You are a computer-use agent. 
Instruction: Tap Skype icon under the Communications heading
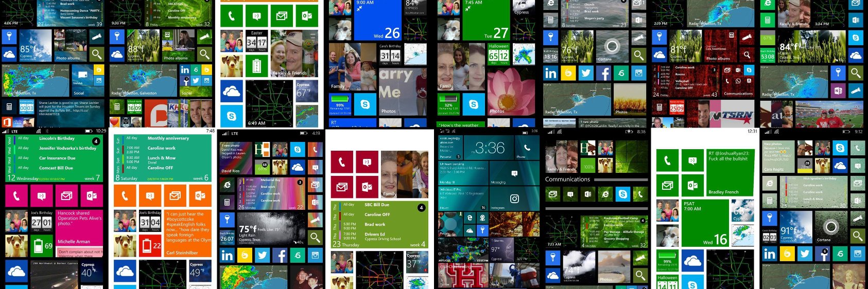pyautogui.click(x=622, y=194)
